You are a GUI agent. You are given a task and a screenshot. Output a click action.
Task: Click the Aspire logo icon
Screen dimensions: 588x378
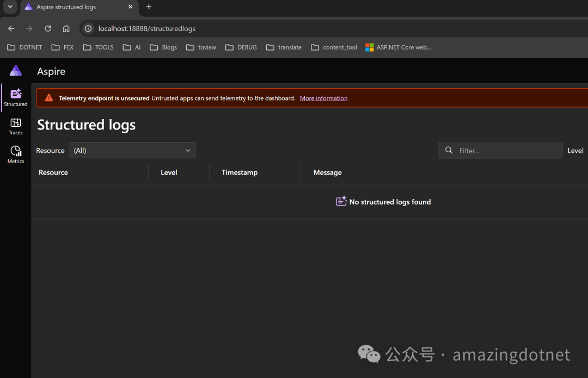coord(16,71)
